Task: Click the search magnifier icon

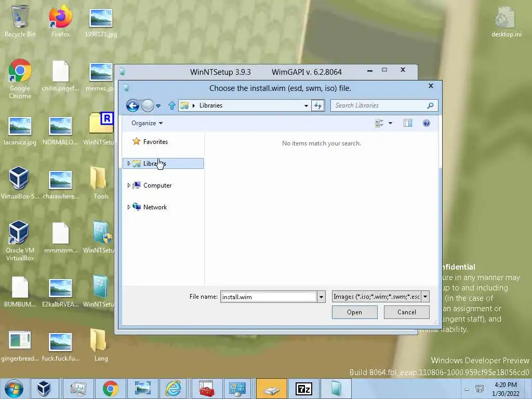Action: coord(430,105)
